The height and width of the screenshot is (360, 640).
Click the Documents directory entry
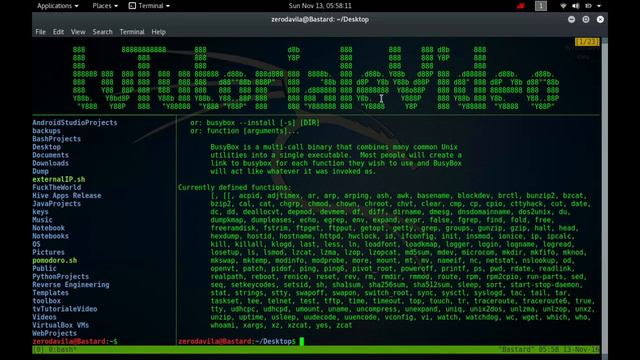(51, 155)
